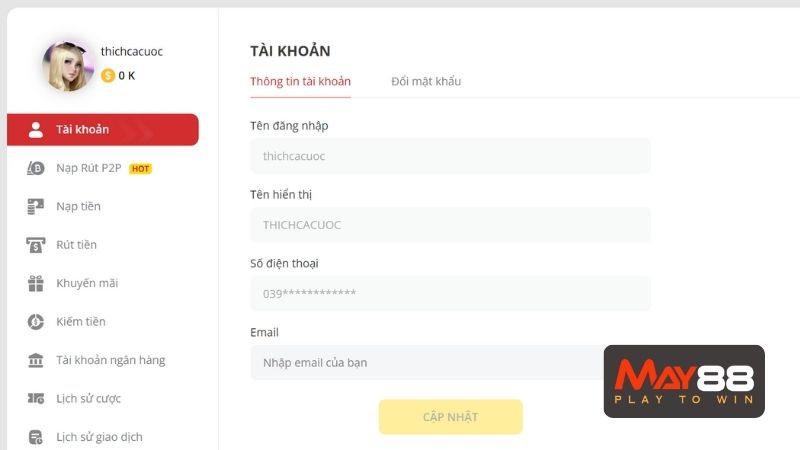Click the HOT badge beside Nạp Rút P2P
Viewport: 800px width, 450px height.
point(140,168)
